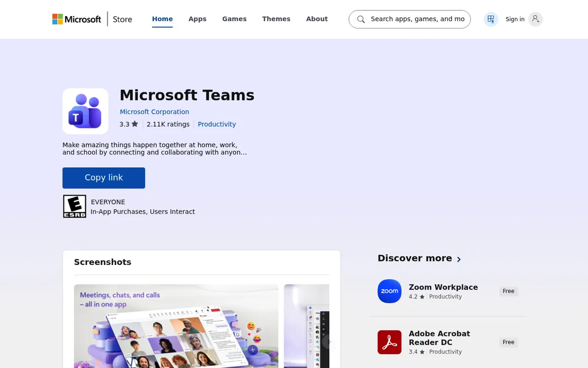Open the second Teams screenshot thumbnail
This screenshot has height=368, width=588.
pyautogui.click(x=307, y=326)
